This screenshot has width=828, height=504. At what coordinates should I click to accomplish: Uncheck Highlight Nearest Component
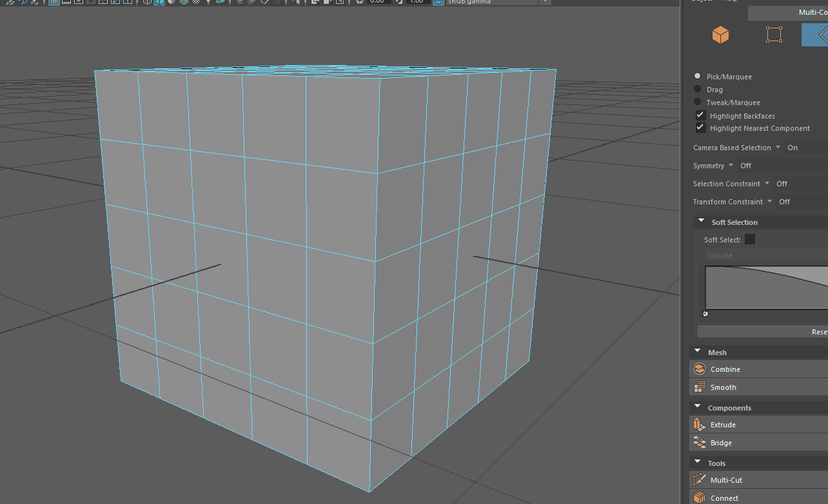700,128
